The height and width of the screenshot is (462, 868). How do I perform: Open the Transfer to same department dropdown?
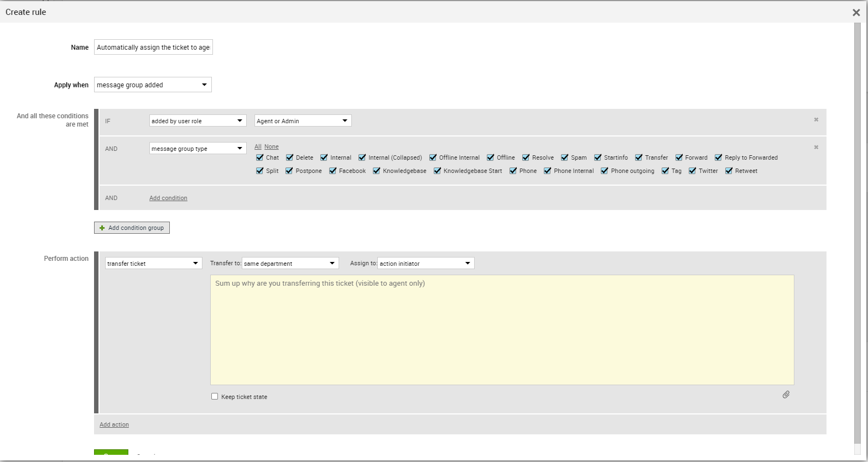tap(290, 263)
